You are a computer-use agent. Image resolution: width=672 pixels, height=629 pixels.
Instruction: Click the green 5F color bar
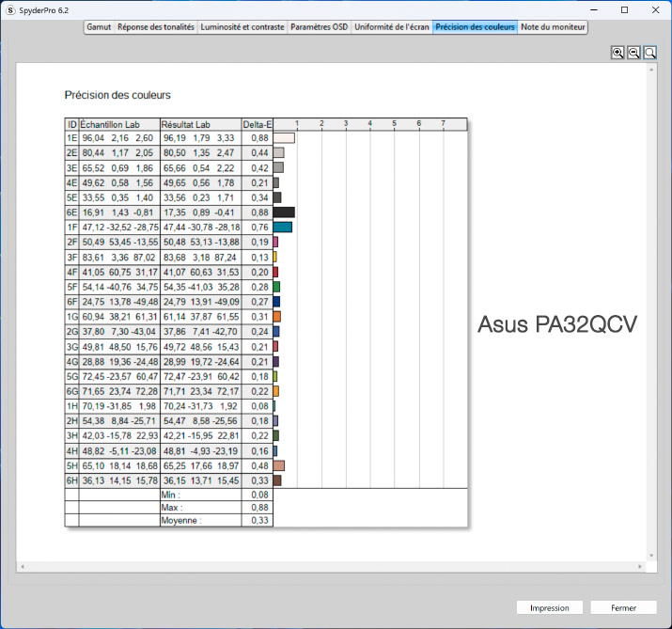point(276,287)
